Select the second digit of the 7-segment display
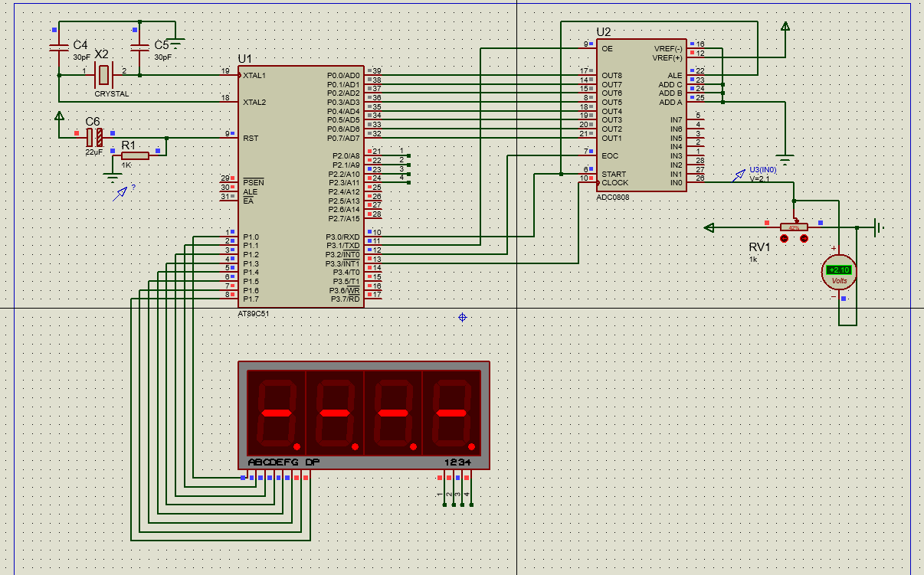 click(335, 413)
